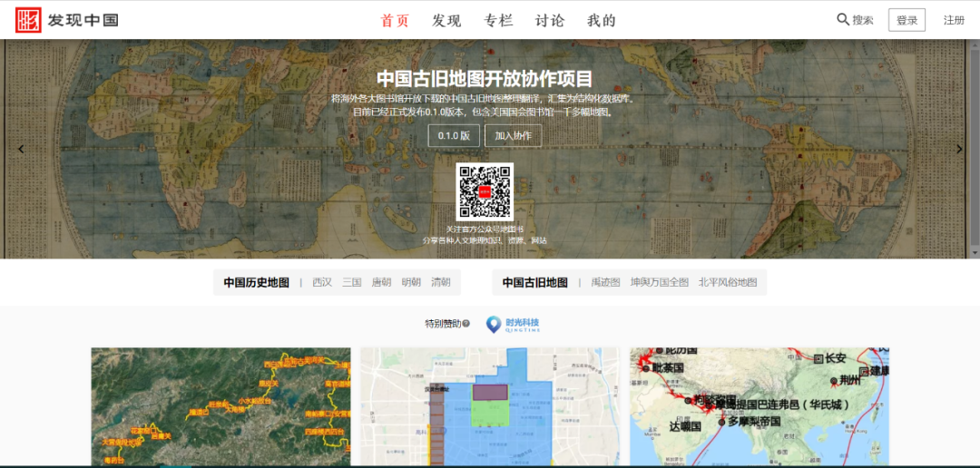
Task: Select the 西汉 historical map link
Action: pyautogui.click(x=322, y=282)
